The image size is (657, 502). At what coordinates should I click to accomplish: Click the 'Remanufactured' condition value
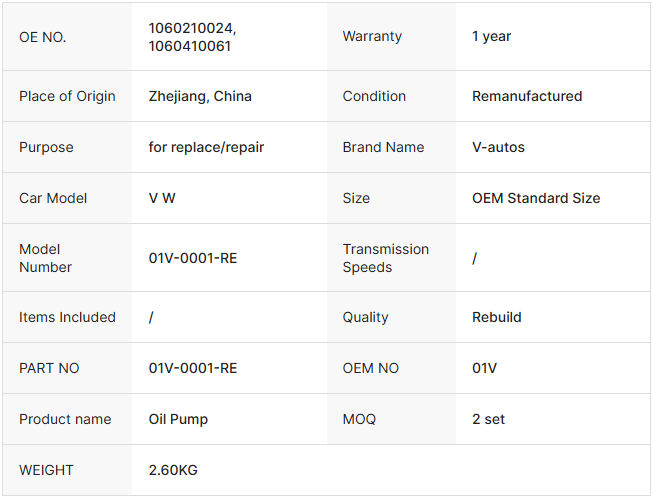(x=526, y=97)
